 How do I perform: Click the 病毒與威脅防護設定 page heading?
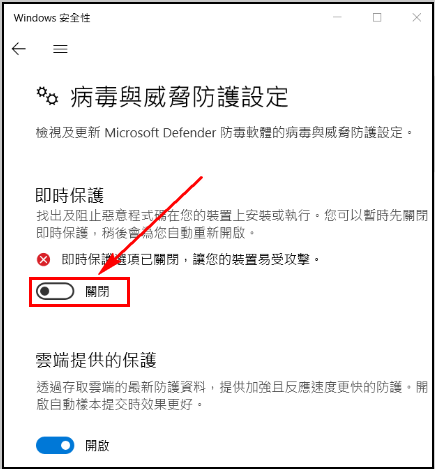(x=179, y=97)
